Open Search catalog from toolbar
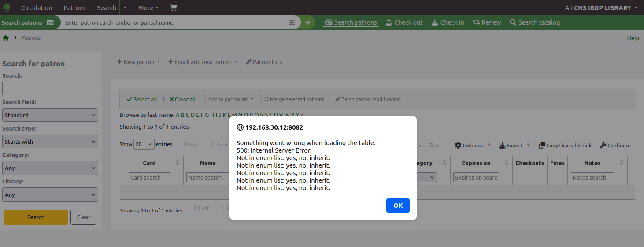This screenshot has width=644, height=247. click(x=535, y=22)
